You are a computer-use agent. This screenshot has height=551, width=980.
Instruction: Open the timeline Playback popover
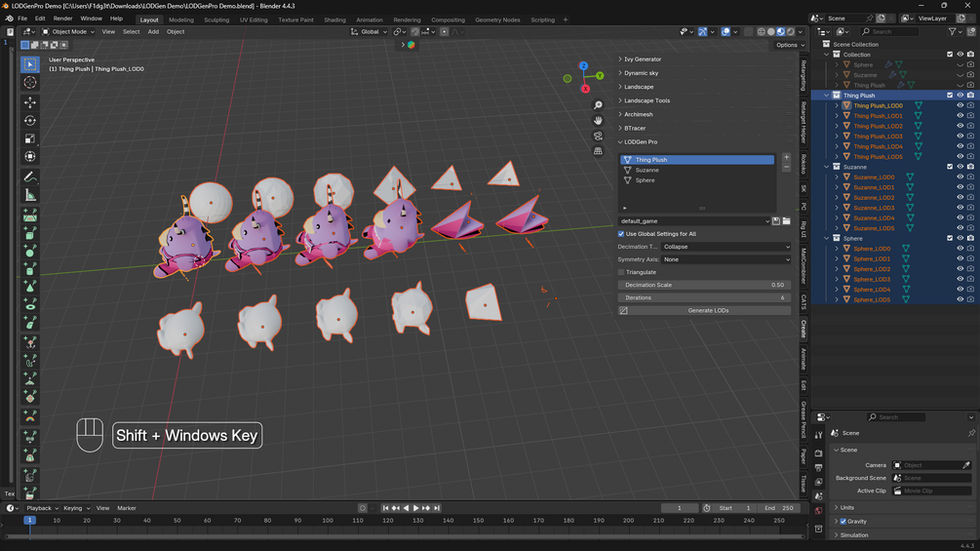(x=42, y=508)
